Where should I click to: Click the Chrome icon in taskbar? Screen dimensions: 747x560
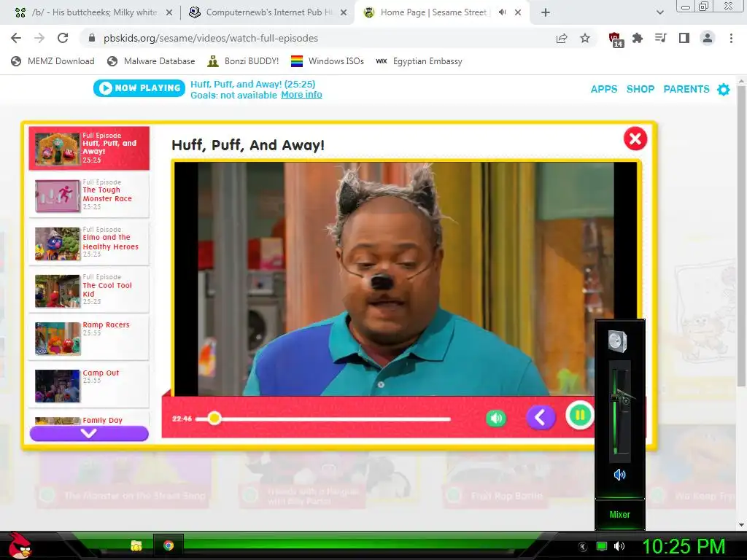click(x=169, y=545)
